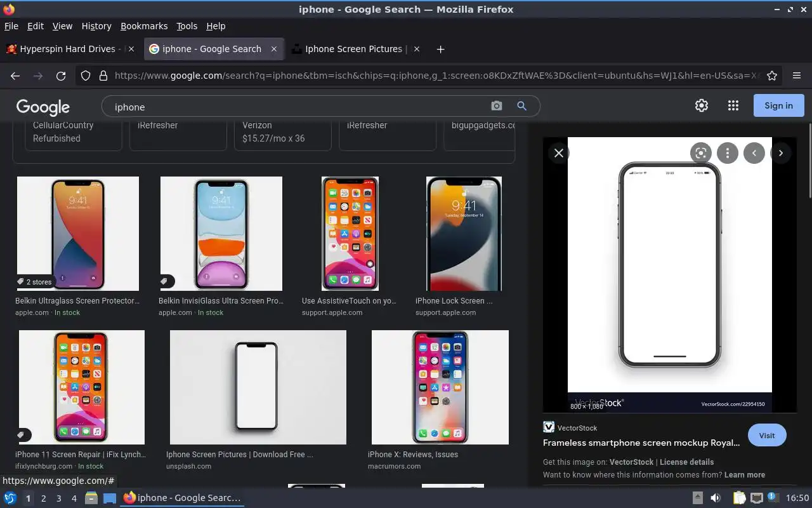
Task: Open the three-dot options on preview
Action: tap(728, 153)
